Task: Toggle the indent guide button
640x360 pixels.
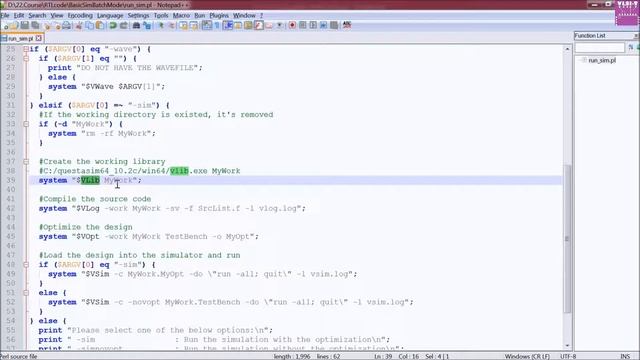Action: pyautogui.click(x=228, y=25)
